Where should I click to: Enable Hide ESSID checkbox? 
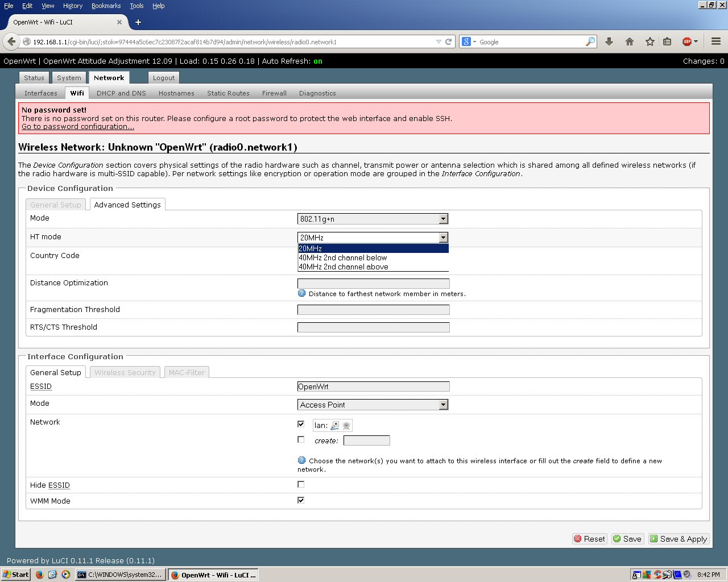coord(301,484)
